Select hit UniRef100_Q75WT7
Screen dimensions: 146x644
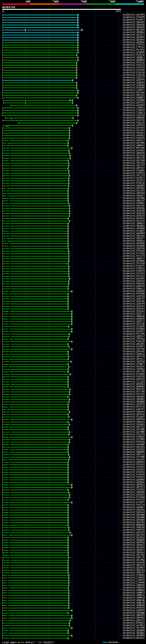tap(133, 364)
